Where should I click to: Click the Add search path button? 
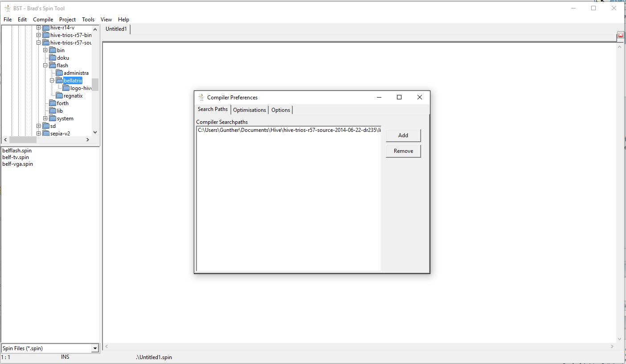tap(403, 135)
